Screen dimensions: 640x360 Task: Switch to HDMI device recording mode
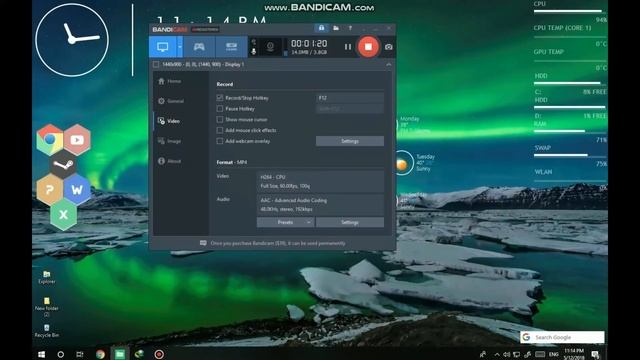tap(231, 47)
